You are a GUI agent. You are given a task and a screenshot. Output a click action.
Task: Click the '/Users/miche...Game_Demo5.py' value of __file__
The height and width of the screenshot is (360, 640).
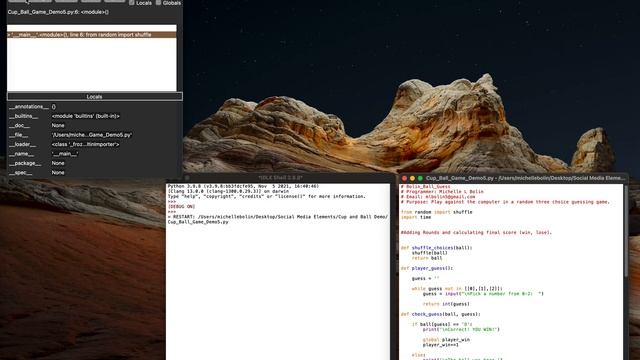click(x=91, y=135)
